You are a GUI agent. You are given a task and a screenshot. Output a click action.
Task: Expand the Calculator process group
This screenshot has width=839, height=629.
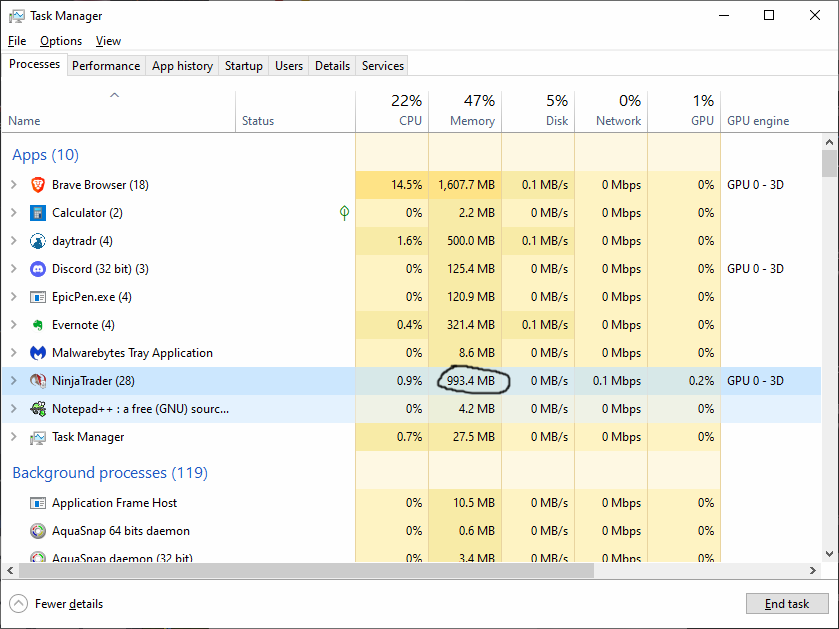[x=14, y=213]
